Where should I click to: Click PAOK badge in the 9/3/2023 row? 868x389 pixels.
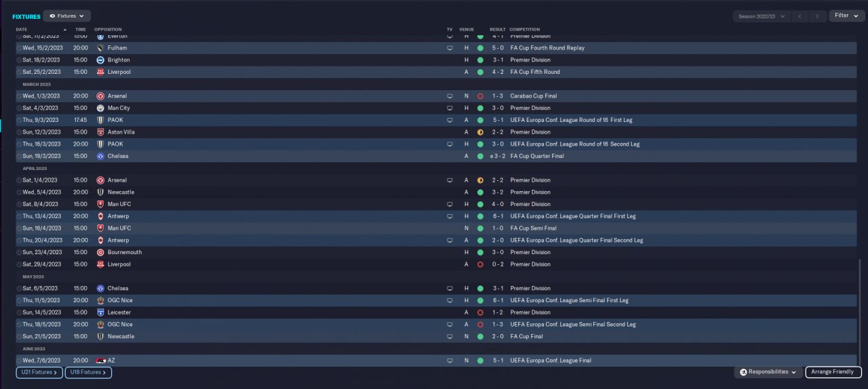tap(100, 120)
